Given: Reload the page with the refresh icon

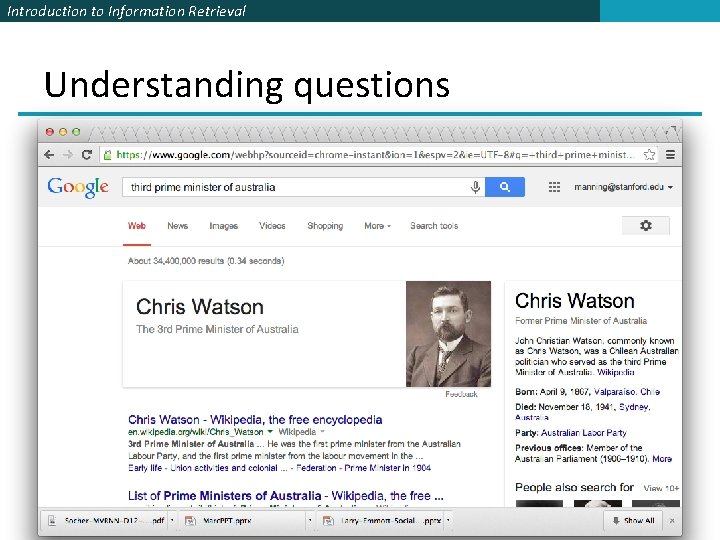Looking at the screenshot, I should [87, 155].
